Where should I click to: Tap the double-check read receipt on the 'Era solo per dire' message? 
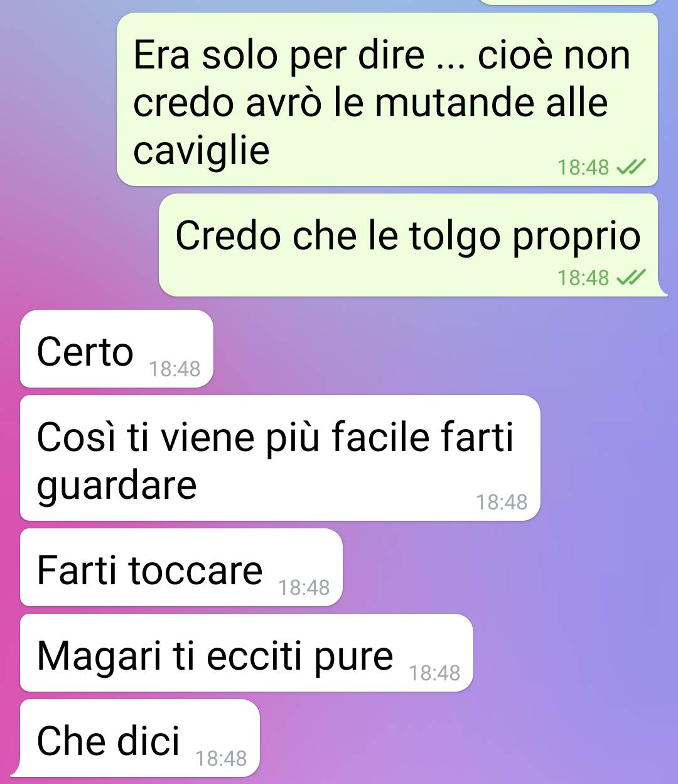tap(630, 167)
